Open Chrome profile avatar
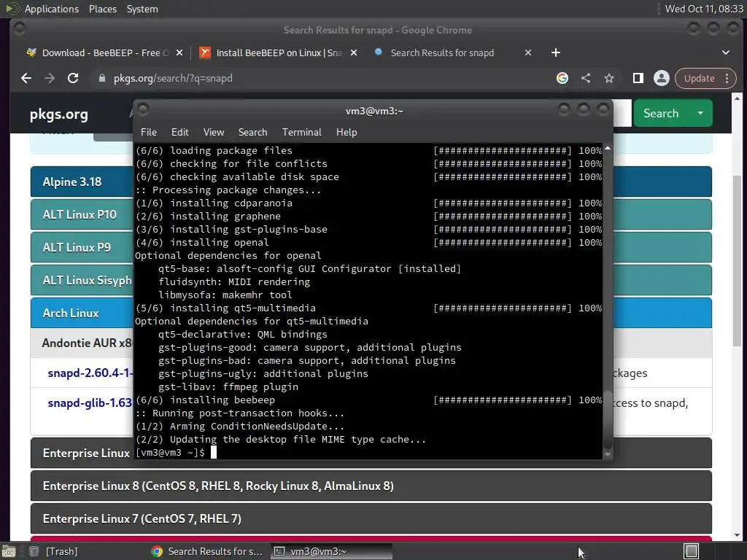 pyautogui.click(x=661, y=78)
